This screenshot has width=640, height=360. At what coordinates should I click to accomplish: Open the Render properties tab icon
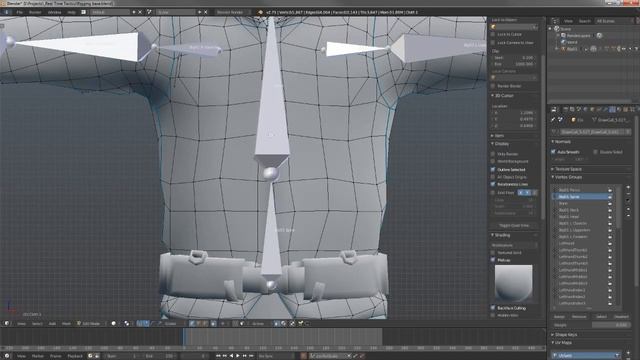point(565,109)
